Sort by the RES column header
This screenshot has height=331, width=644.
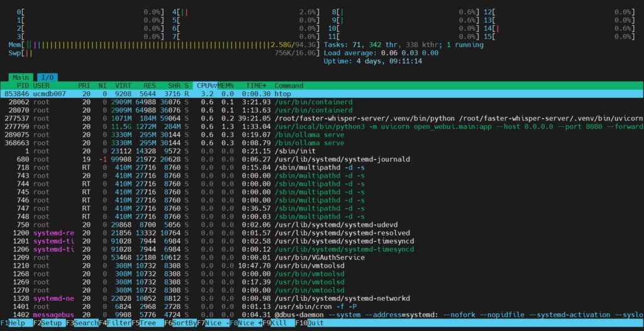(x=150, y=85)
